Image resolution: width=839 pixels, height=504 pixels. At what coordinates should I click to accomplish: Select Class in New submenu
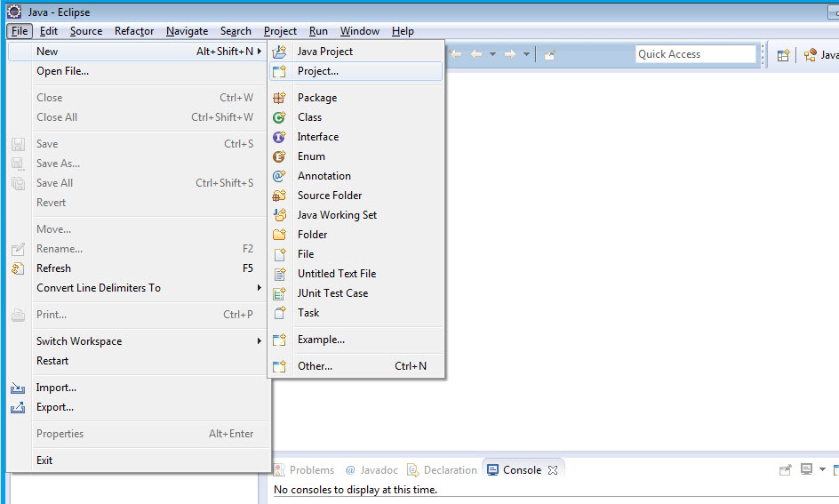tap(357, 117)
